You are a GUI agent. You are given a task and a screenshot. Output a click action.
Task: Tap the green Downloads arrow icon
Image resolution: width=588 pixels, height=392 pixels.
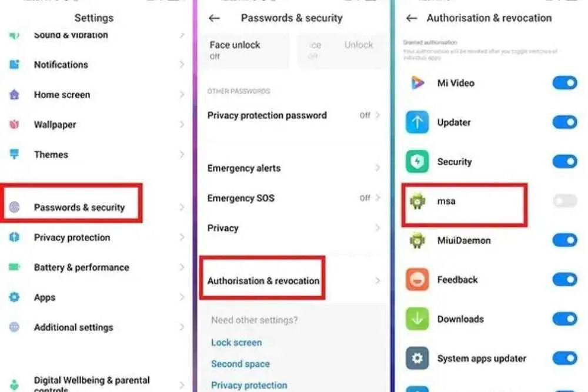(417, 319)
